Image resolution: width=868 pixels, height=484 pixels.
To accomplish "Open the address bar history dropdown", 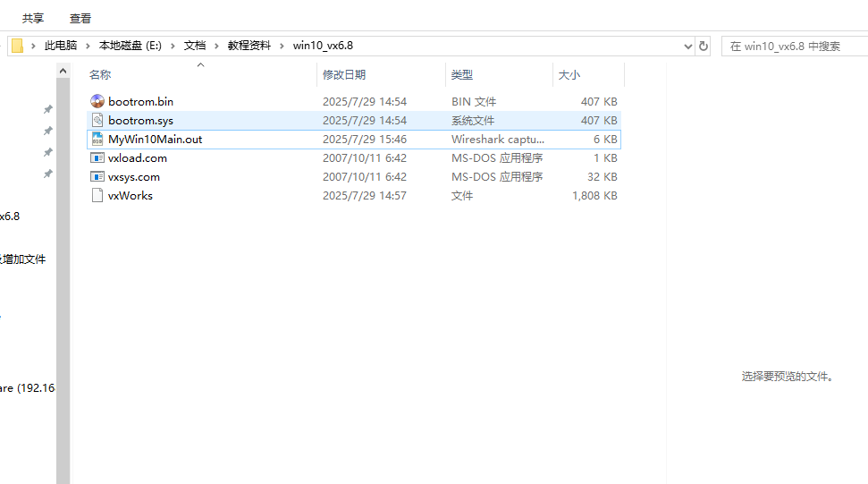I will (687, 46).
